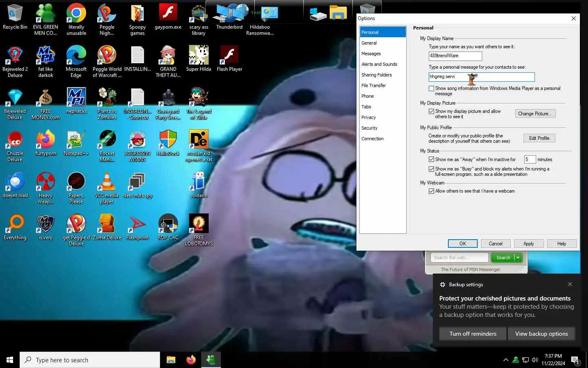Click the green Search button in Messenger
The height and width of the screenshot is (368, 588).
503,258
